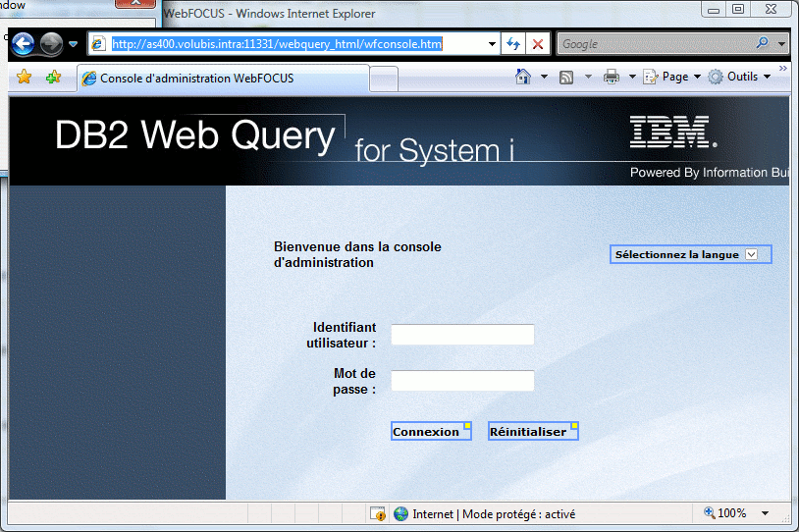Click the Powered By Information Builders text
799x532 pixels.
pos(710,172)
